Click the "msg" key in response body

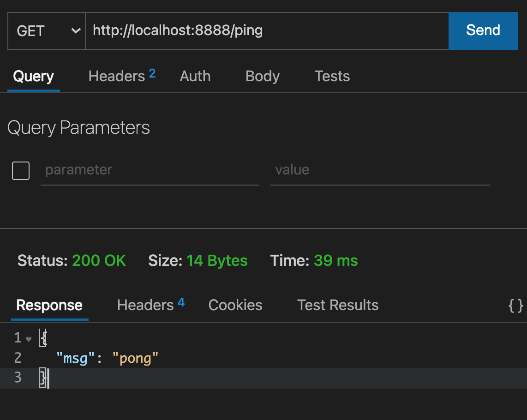(x=72, y=358)
